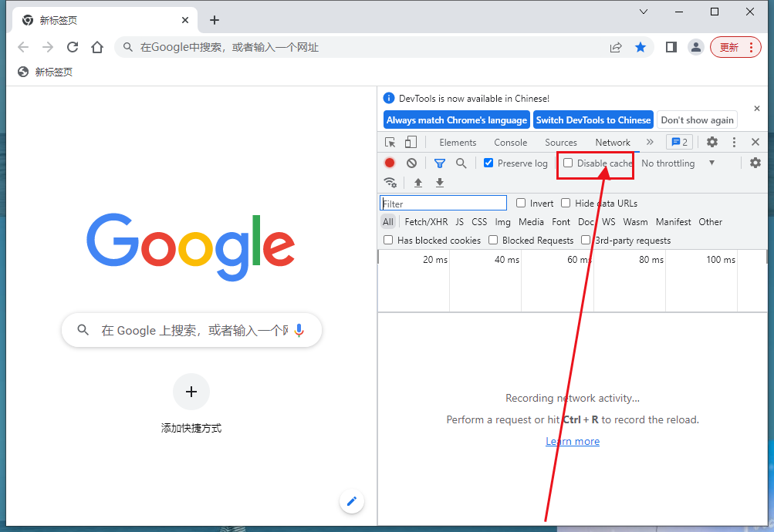The height and width of the screenshot is (532, 774).
Task: Stop recording network log (red dot)
Action: [390, 163]
